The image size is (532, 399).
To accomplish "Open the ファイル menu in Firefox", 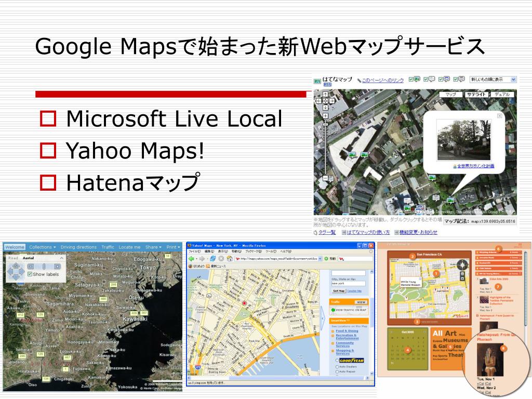I will pos(195,251).
